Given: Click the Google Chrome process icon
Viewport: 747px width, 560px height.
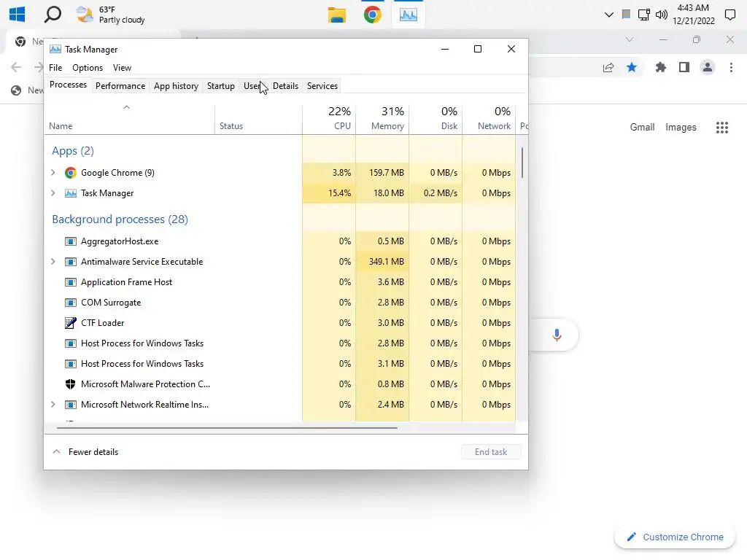Looking at the screenshot, I should pyautogui.click(x=71, y=172).
